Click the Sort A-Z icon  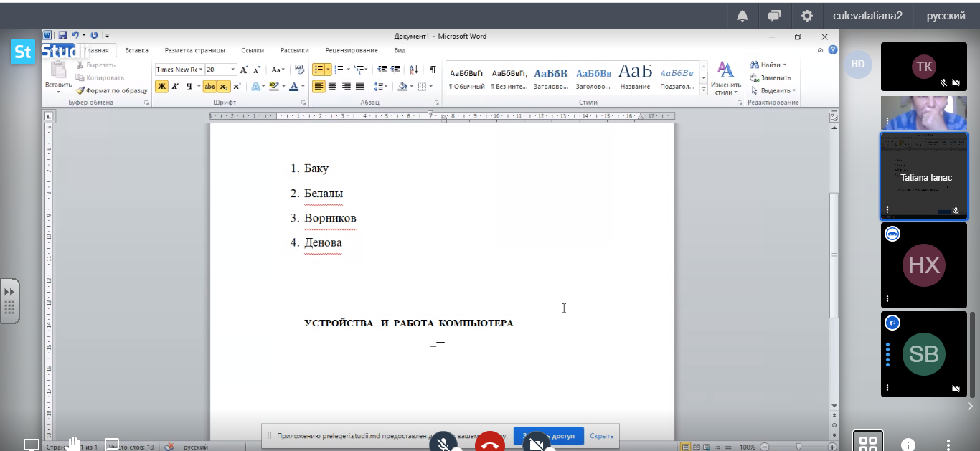pyautogui.click(x=414, y=70)
